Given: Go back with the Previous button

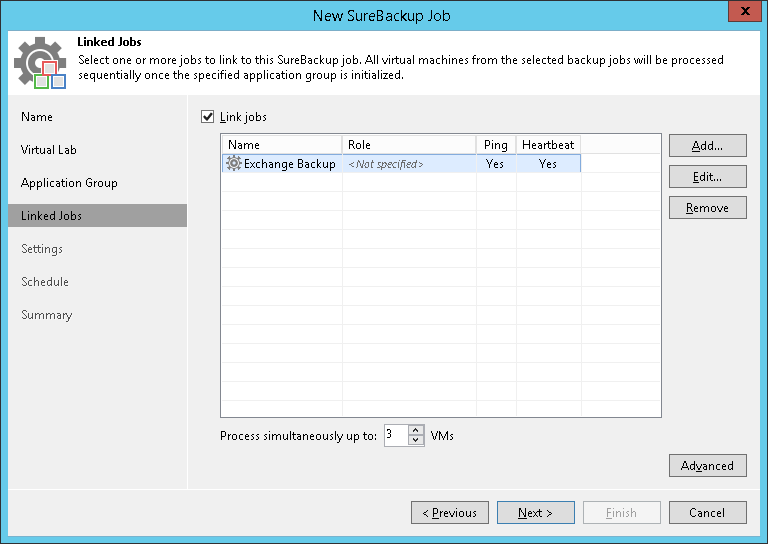Looking at the screenshot, I should (449, 513).
